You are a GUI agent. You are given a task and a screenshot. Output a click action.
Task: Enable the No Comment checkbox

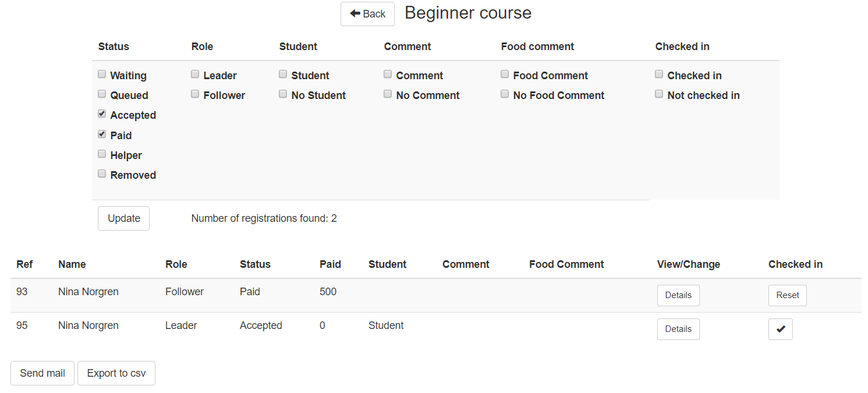coord(388,94)
